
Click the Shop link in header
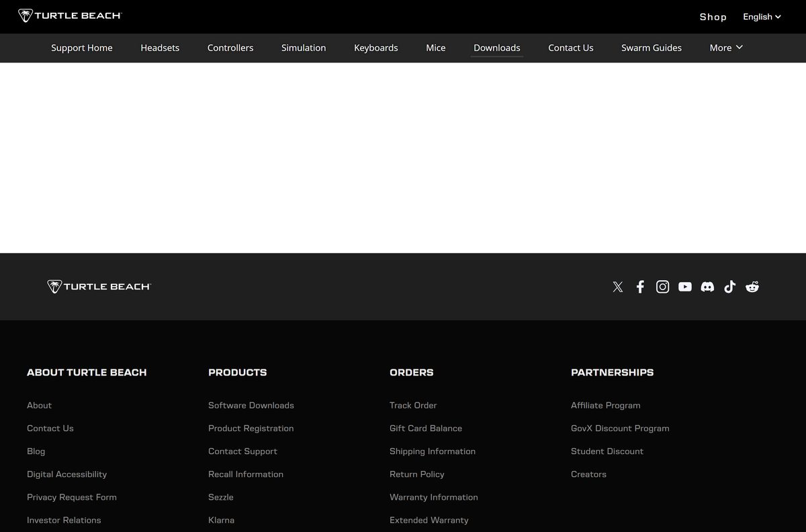[713, 17]
